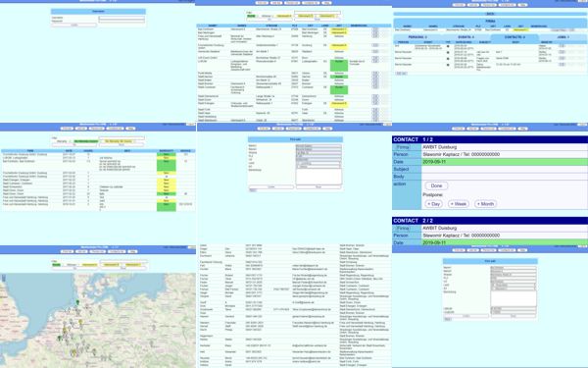This screenshot has width=588, height=368.
Task: Select AWBIT Duisburg text in CONTACT 2/2
Action: pos(439,228)
